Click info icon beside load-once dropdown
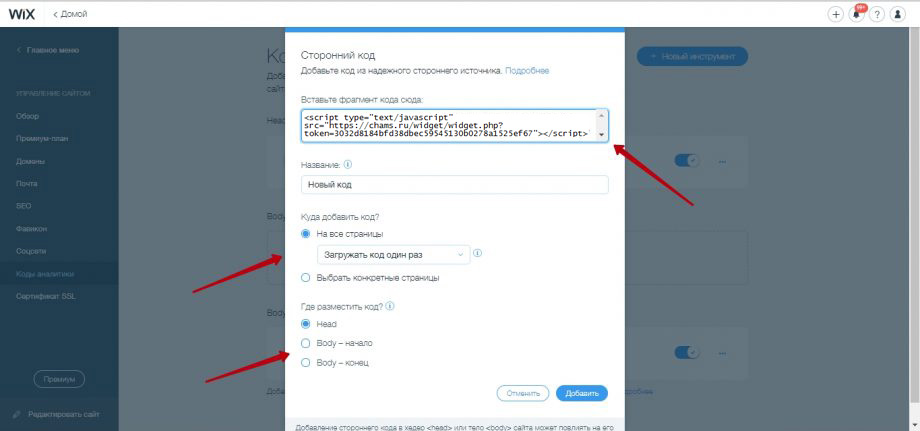The image size is (920, 431). click(x=478, y=254)
